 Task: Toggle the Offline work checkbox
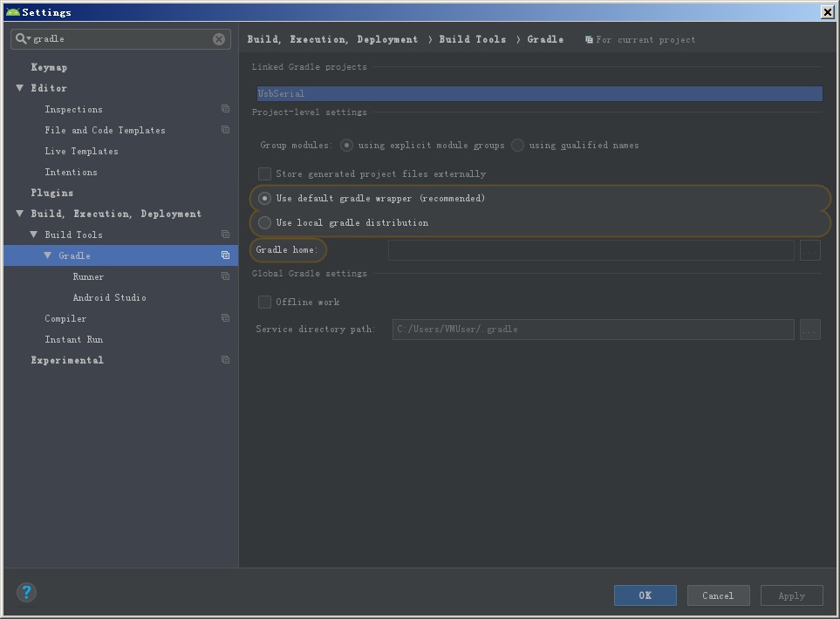(265, 303)
